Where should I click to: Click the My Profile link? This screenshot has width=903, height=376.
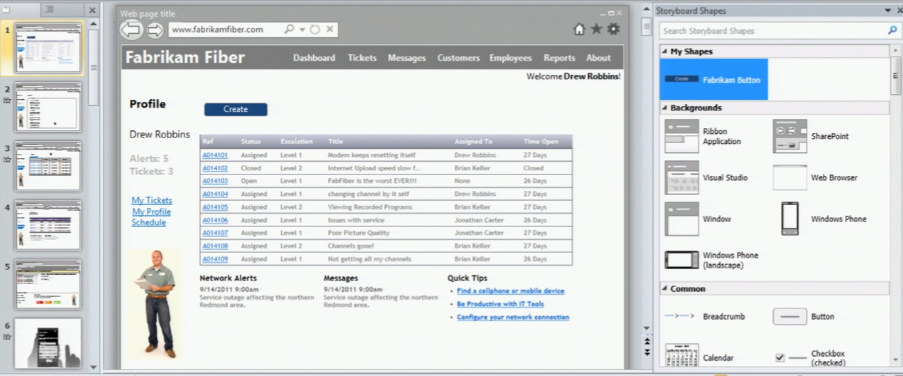pyautogui.click(x=151, y=211)
